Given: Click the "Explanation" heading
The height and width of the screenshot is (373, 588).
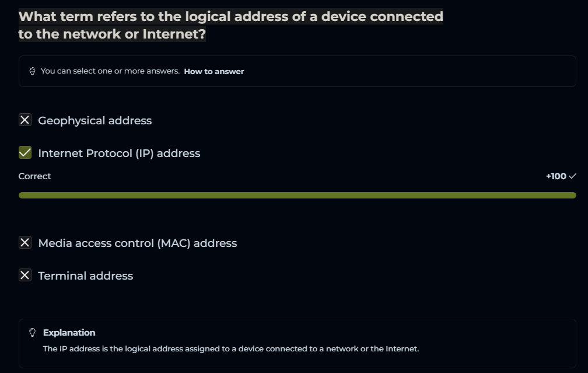Looking at the screenshot, I should [x=69, y=333].
